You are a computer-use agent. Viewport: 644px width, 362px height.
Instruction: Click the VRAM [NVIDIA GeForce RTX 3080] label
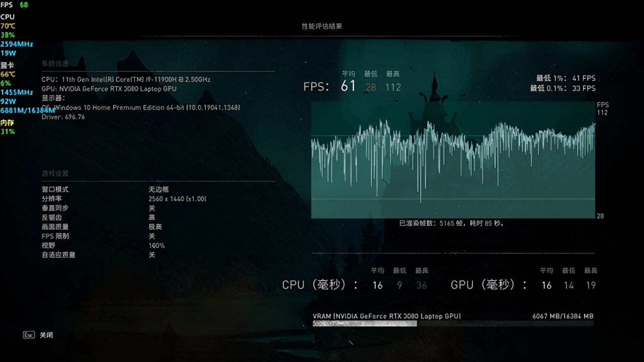[x=387, y=316]
